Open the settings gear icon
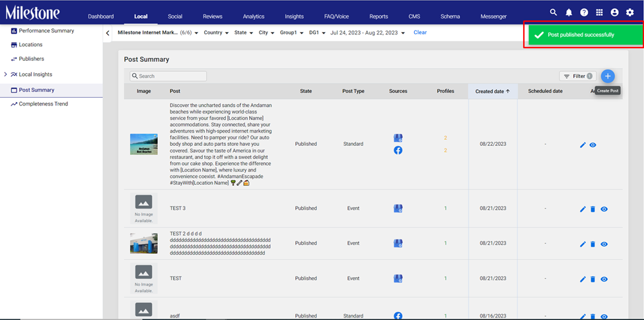This screenshot has height=320, width=644. point(629,13)
